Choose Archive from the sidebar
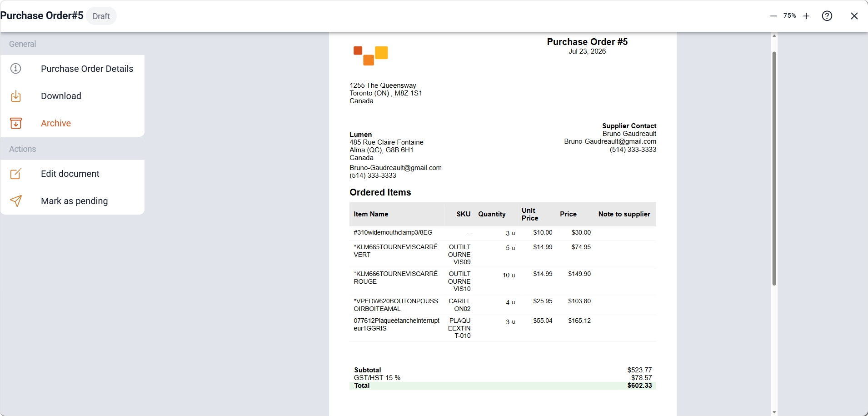 (73, 123)
